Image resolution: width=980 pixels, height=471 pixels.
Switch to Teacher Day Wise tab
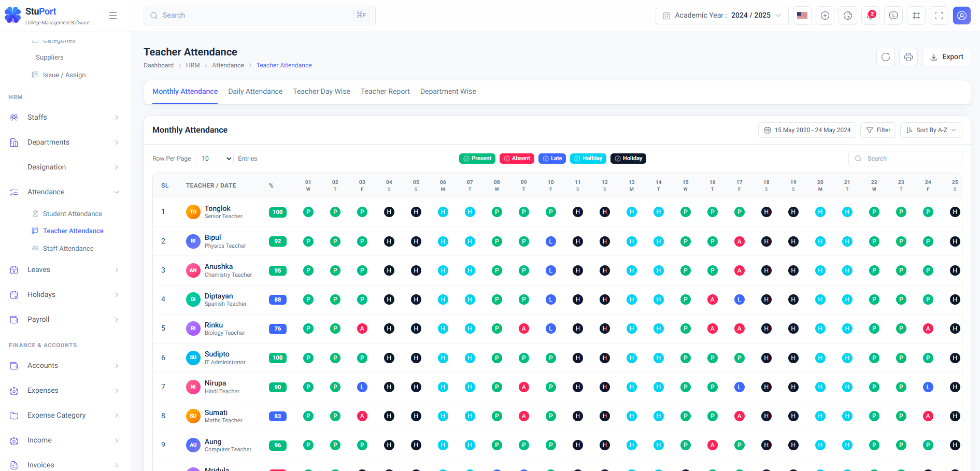[322, 92]
